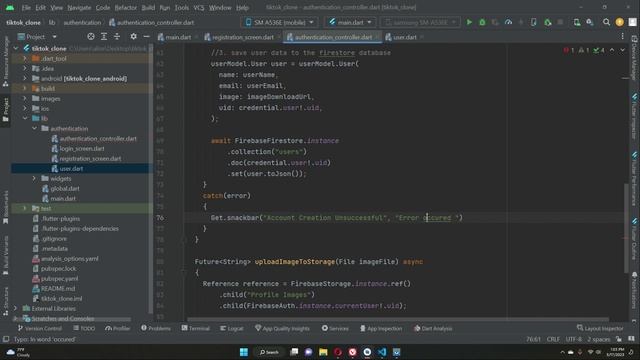Viewport: 640px width, 360px height.
Task: Open the Logcat tool window
Action: [232, 328]
